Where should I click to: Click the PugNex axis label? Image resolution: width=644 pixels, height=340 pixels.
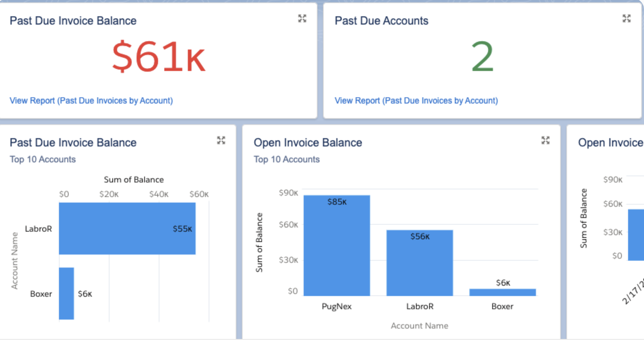[337, 306]
